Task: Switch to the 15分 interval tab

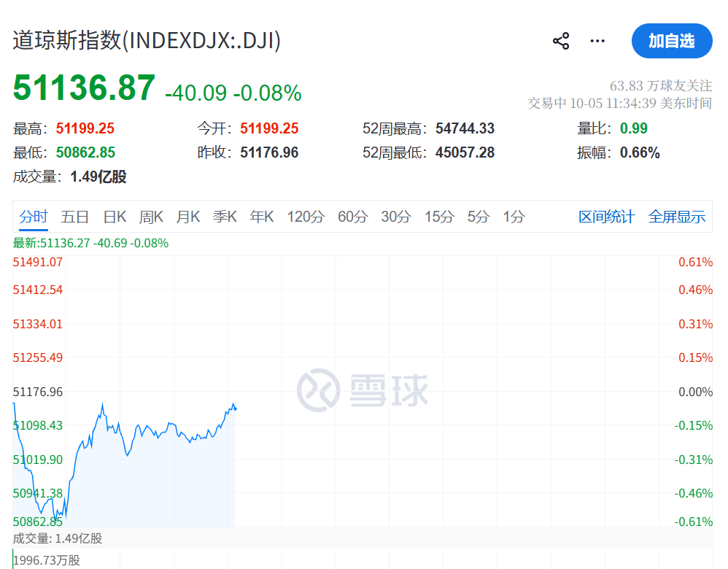Action: [x=439, y=217]
